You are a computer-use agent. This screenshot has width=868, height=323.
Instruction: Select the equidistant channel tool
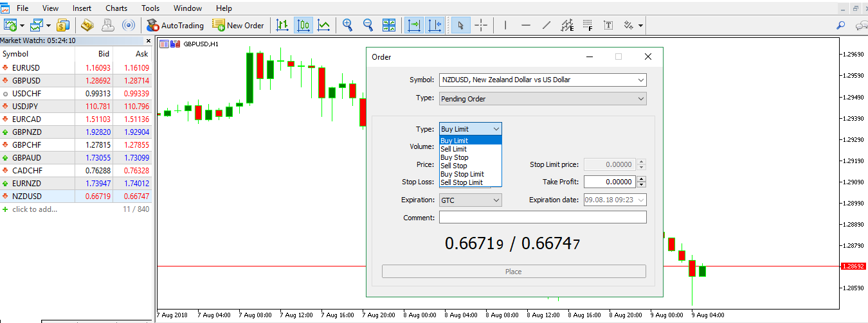(567, 26)
